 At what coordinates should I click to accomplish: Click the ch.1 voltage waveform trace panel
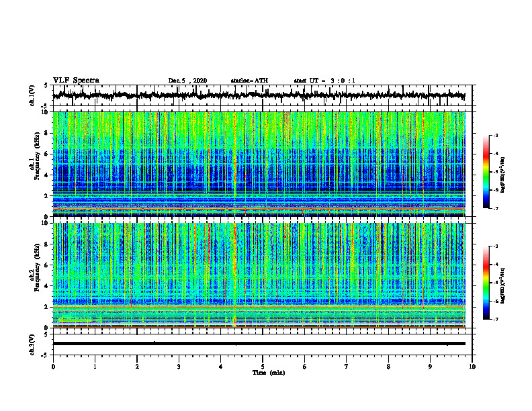click(x=262, y=95)
